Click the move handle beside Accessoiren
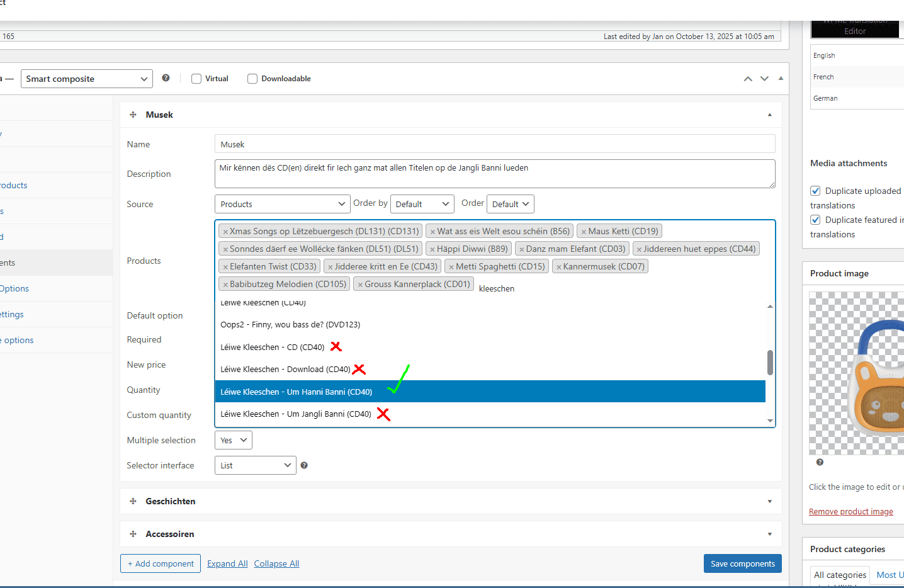 (133, 534)
